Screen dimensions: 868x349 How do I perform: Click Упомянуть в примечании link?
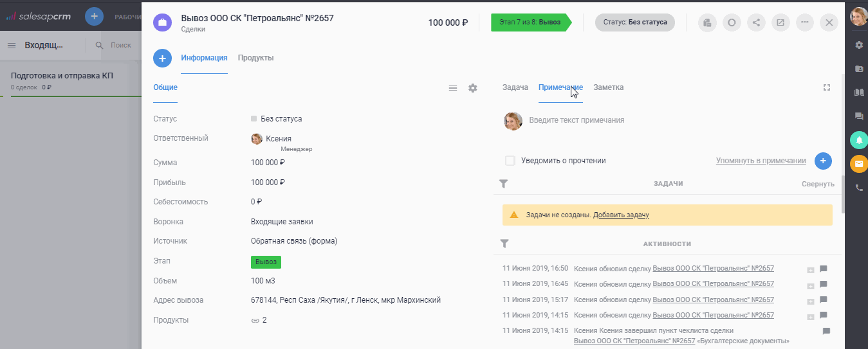[761, 161]
